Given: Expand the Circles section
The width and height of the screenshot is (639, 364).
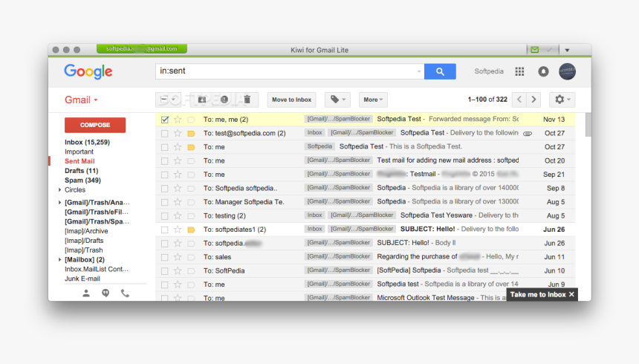Looking at the screenshot, I should (x=60, y=190).
